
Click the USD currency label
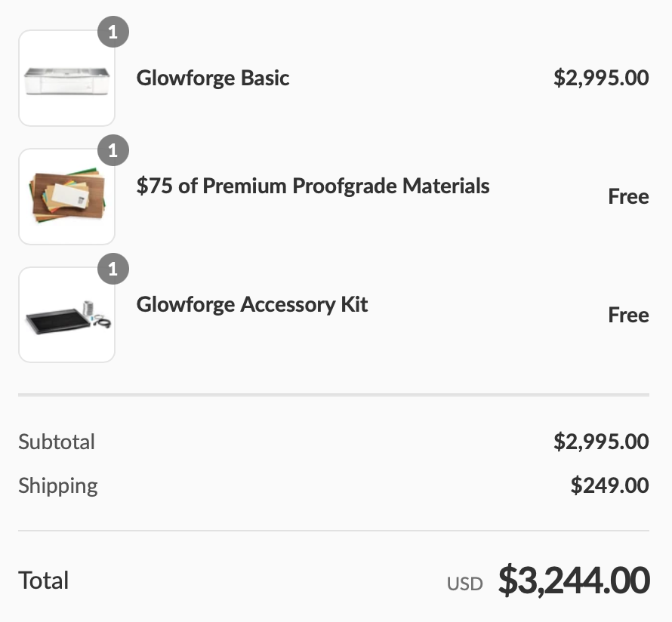(x=464, y=584)
